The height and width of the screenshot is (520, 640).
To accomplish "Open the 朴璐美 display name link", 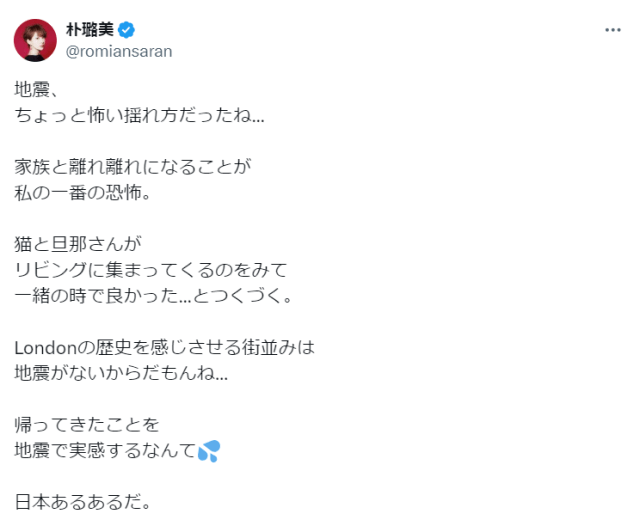I will click(87, 29).
